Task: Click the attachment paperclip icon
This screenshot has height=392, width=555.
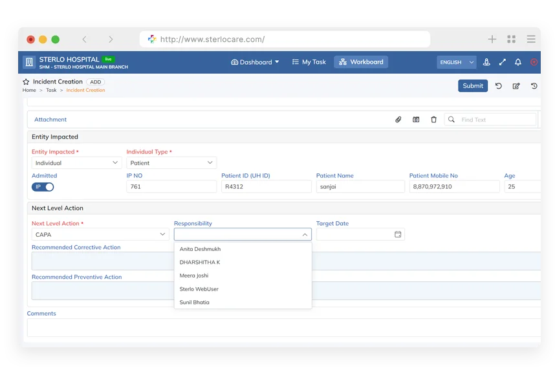Action: 398,120
